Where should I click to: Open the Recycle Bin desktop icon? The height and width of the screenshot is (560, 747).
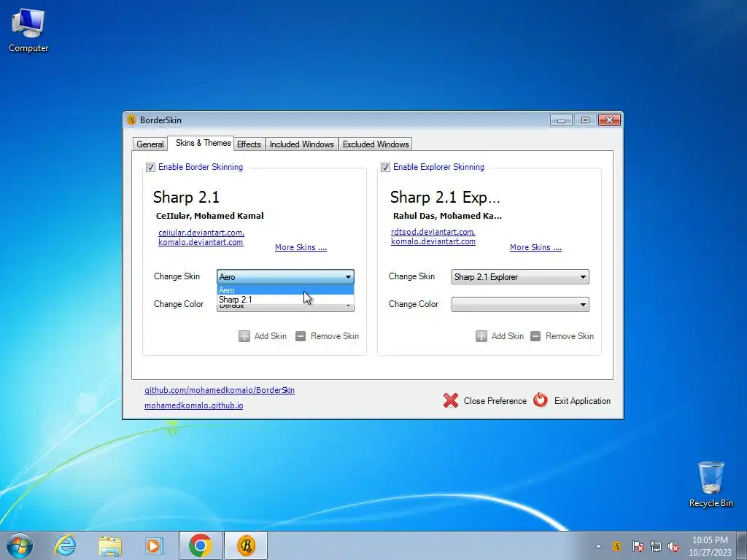pos(711,484)
